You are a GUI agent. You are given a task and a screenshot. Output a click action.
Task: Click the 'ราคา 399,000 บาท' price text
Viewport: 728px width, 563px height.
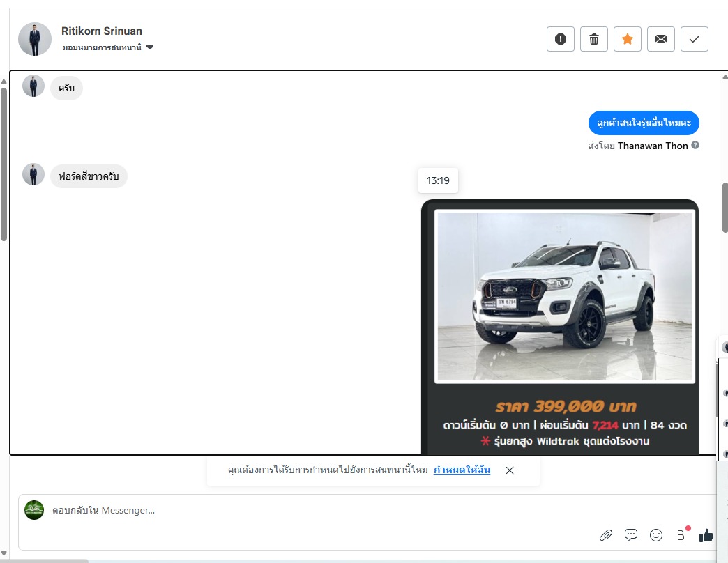(565, 407)
